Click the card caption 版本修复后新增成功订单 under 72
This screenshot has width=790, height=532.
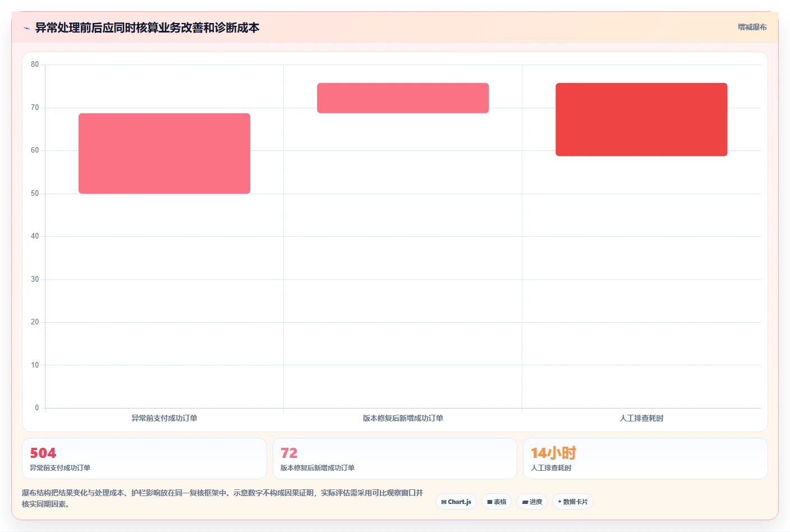pos(318,468)
